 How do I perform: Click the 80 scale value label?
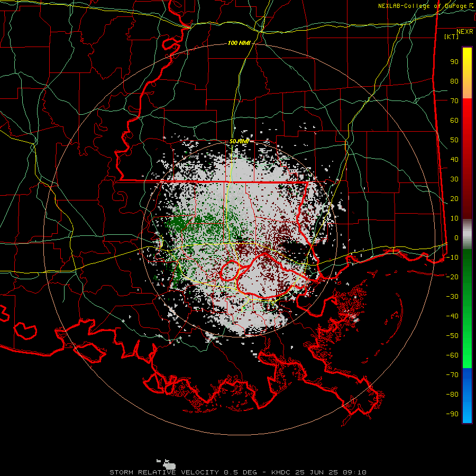[454, 81]
